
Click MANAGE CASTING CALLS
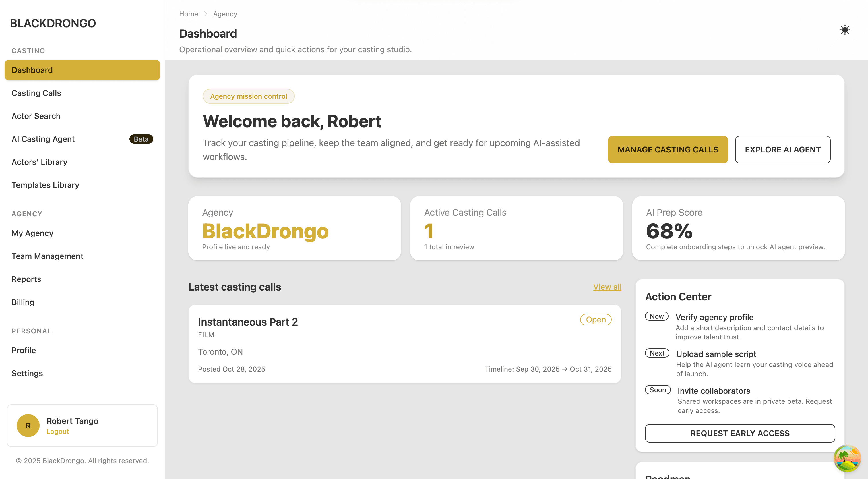click(668, 150)
